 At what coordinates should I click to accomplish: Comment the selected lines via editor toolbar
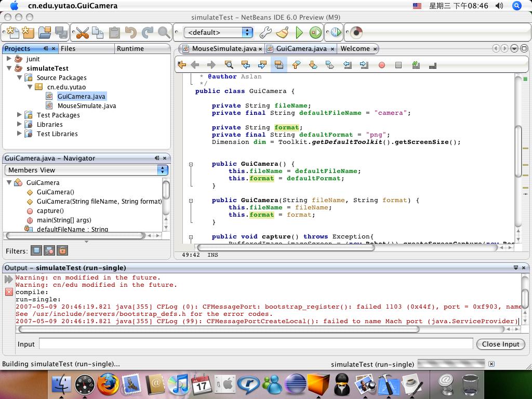point(416,65)
